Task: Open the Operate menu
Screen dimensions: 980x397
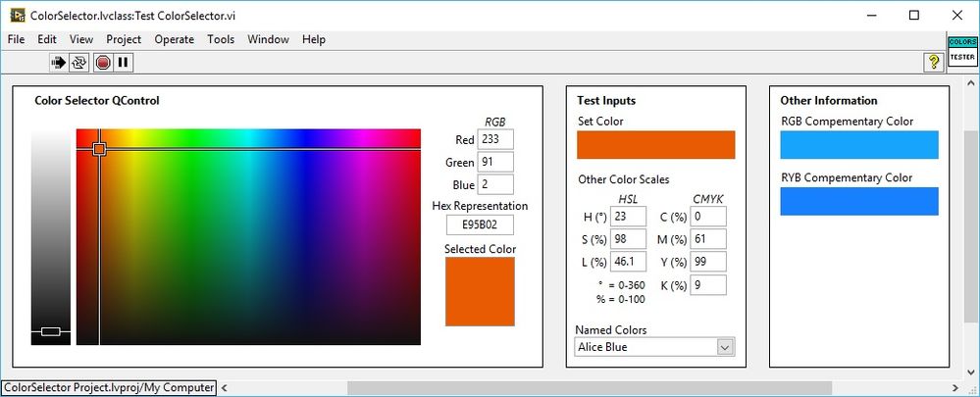Action: (174, 39)
